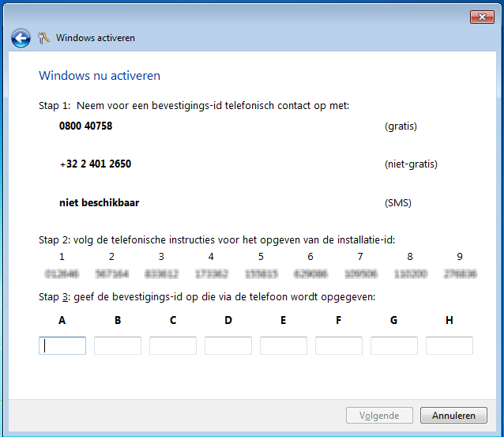Click the '(SMS)' label
Image resolution: width=504 pixels, height=437 pixels.
tap(398, 203)
